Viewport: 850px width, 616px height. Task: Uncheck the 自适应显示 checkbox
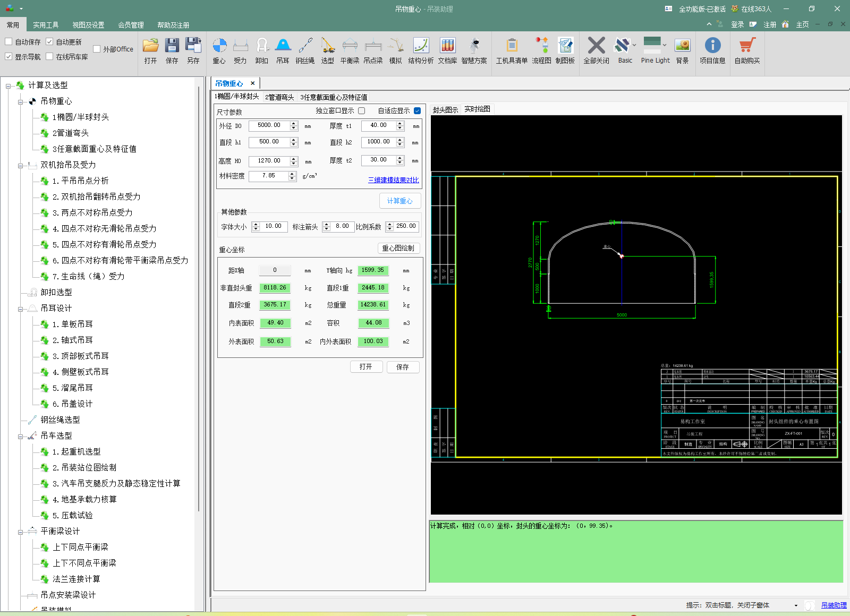(x=417, y=111)
